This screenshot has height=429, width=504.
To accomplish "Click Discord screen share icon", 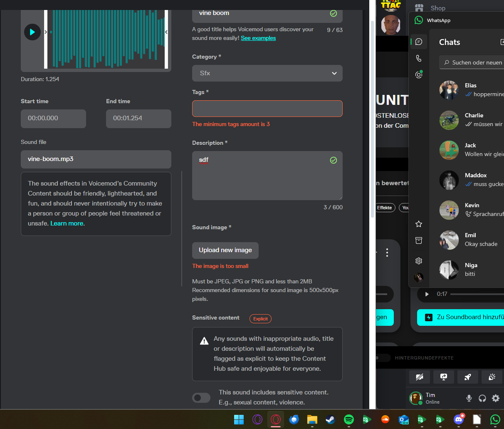I will tap(444, 377).
